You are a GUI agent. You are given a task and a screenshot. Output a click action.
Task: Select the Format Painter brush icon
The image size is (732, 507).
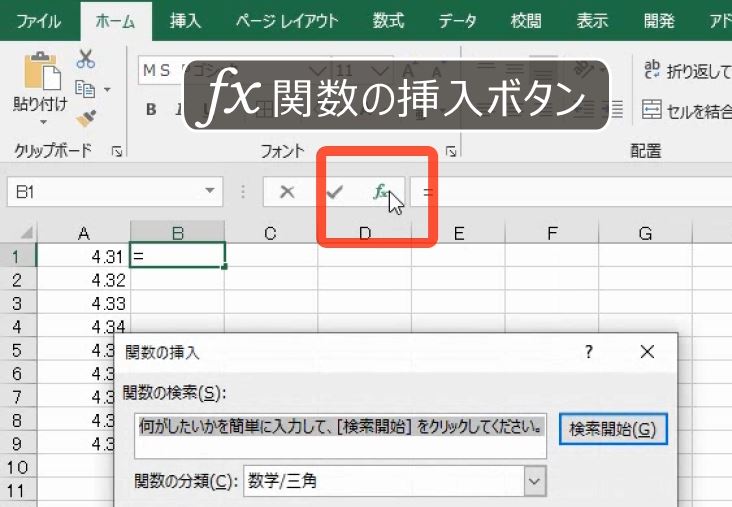(x=86, y=118)
